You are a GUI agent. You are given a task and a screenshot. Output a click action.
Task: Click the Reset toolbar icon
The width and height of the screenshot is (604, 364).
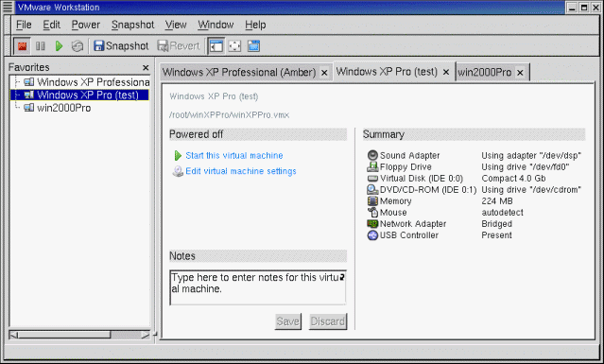(78, 46)
